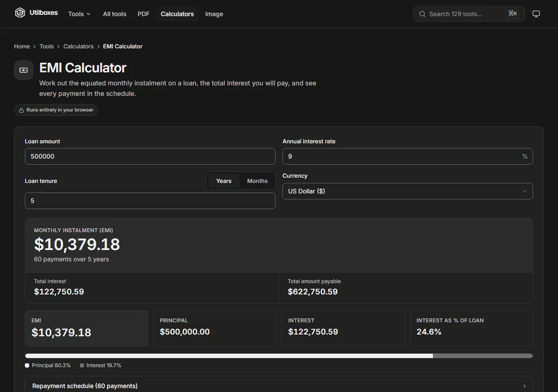Open the Tools breadcrumb link
The width and height of the screenshot is (558, 392).
(47, 46)
